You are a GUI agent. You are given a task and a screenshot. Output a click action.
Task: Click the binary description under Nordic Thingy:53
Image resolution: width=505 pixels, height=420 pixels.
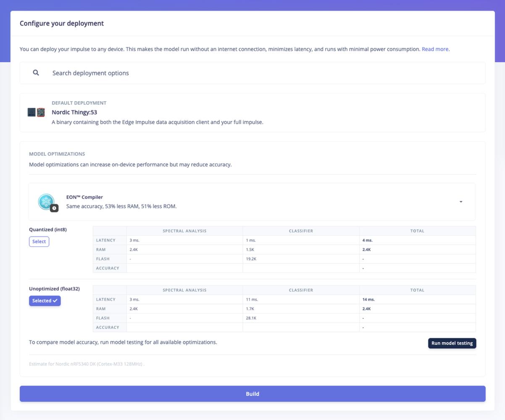coord(158,122)
